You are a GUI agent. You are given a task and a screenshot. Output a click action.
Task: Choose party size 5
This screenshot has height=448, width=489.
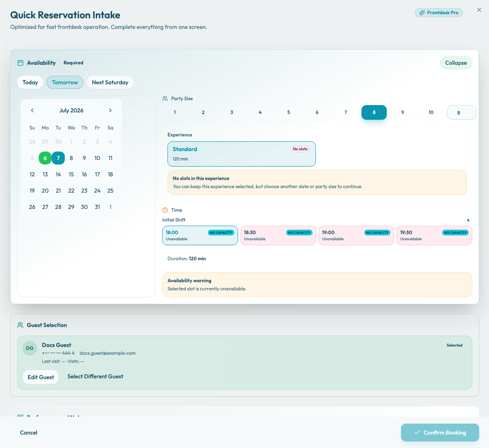point(289,112)
